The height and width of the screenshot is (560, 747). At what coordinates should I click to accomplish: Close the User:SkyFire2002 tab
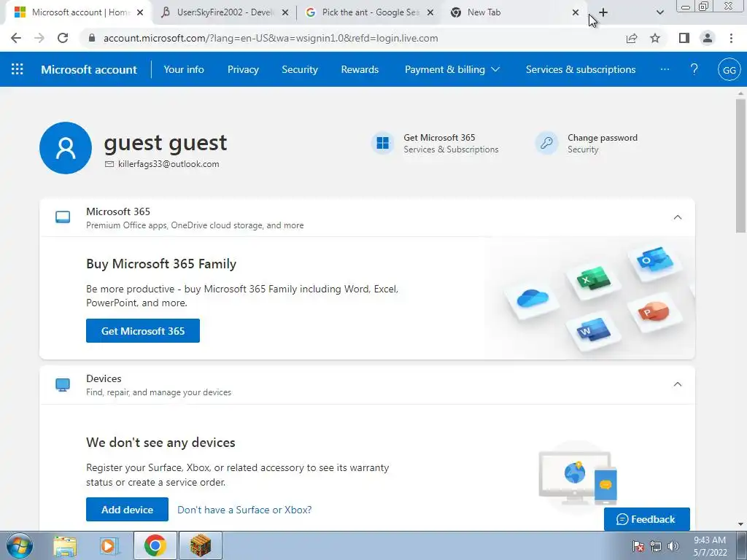285,12
